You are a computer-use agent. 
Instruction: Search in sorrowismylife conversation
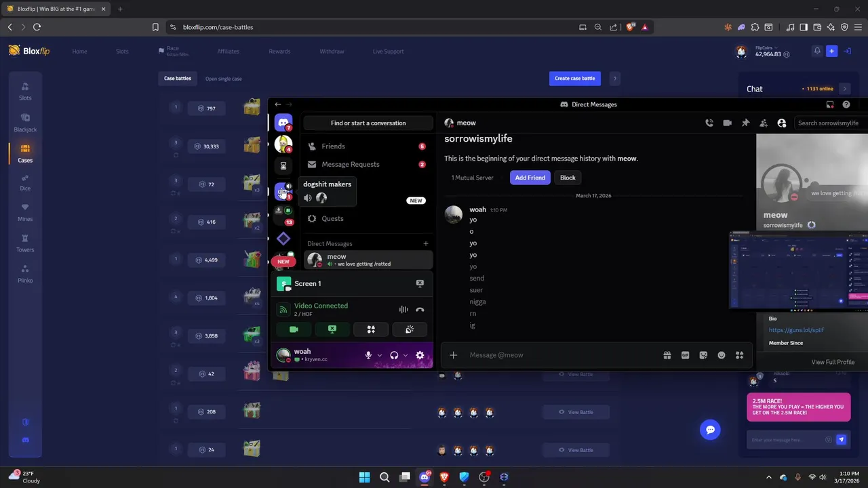point(831,123)
